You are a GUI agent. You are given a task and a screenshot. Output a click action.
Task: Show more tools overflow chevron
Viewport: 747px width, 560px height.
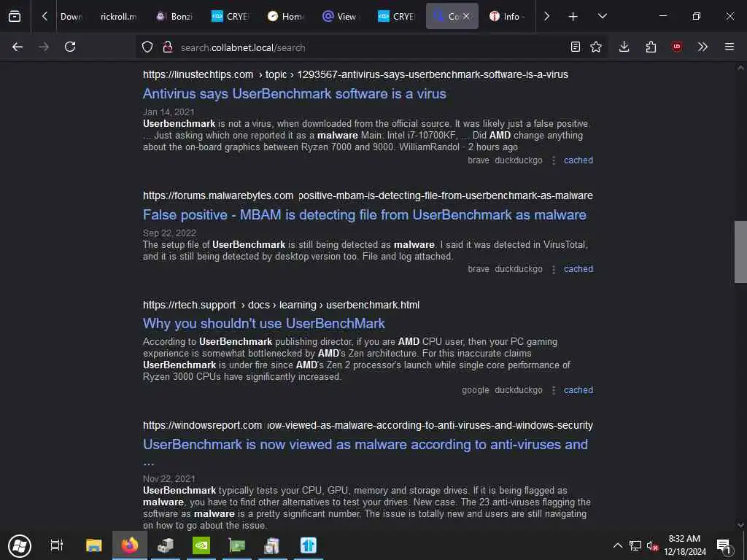point(703,47)
